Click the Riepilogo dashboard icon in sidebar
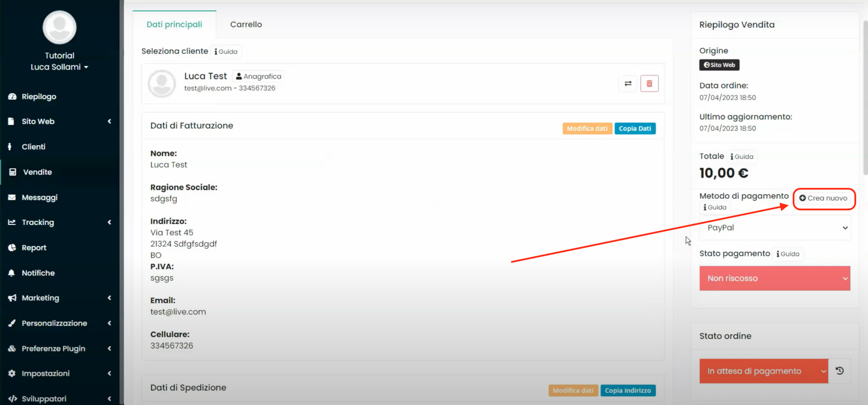This screenshot has height=405, width=868. 12,97
